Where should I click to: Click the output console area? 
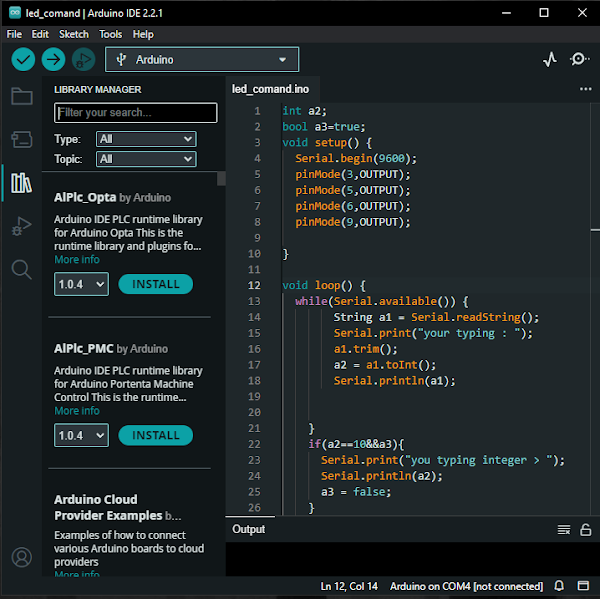412,559
